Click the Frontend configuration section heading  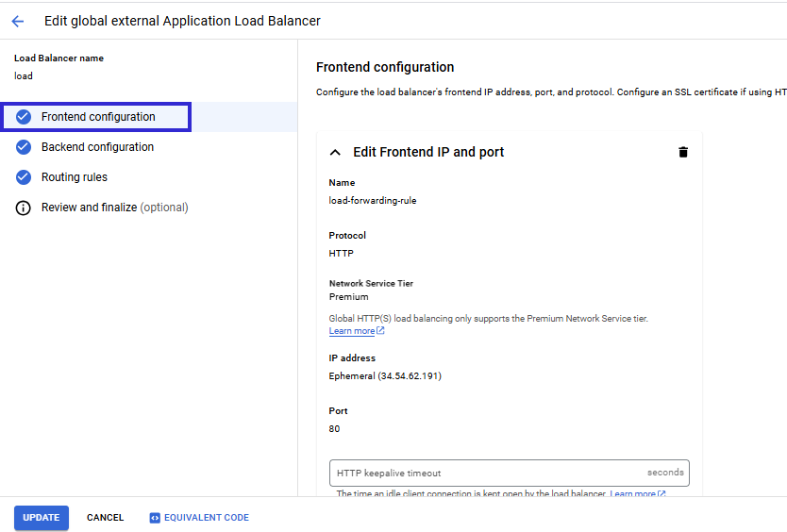click(x=385, y=67)
